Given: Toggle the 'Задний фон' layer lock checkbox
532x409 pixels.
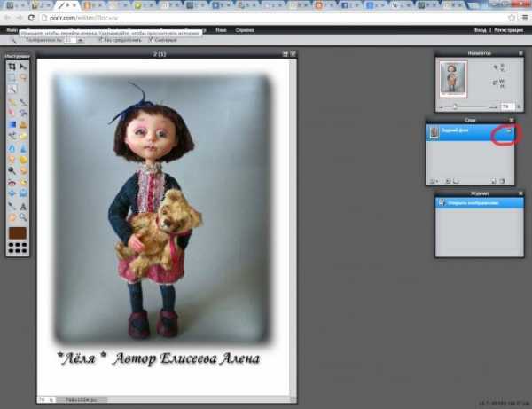Looking at the screenshot, I should [506, 132].
